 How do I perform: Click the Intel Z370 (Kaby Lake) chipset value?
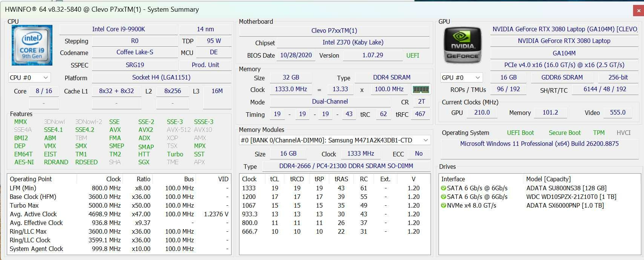(353, 42)
